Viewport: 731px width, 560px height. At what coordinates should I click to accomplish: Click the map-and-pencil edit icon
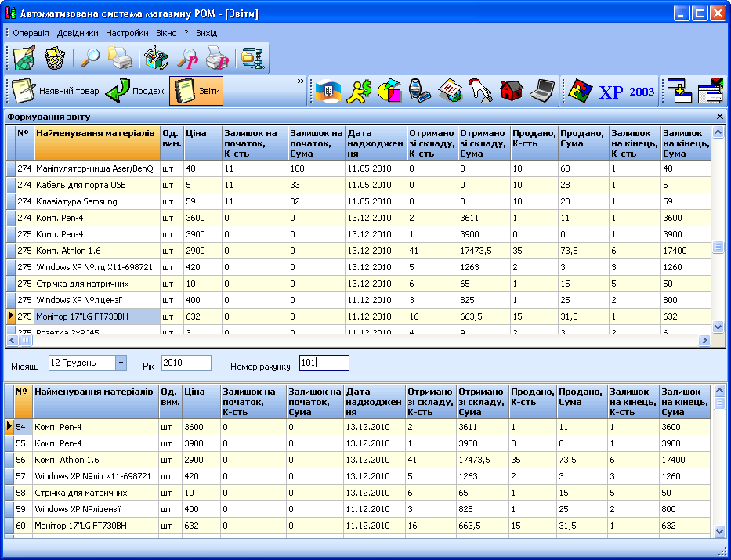click(24, 58)
